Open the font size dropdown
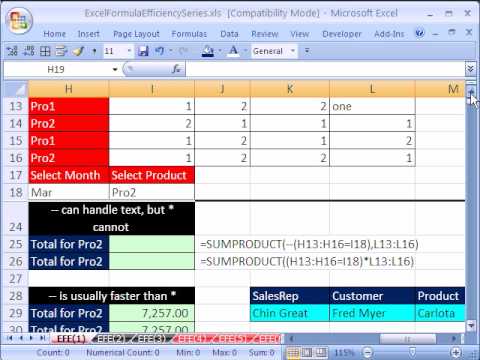Viewport: 480px width, 360px height. click(129, 51)
